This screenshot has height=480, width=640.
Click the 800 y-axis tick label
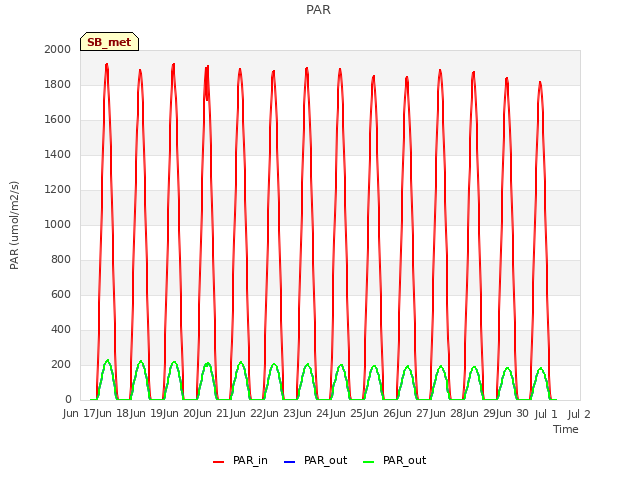(61, 260)
